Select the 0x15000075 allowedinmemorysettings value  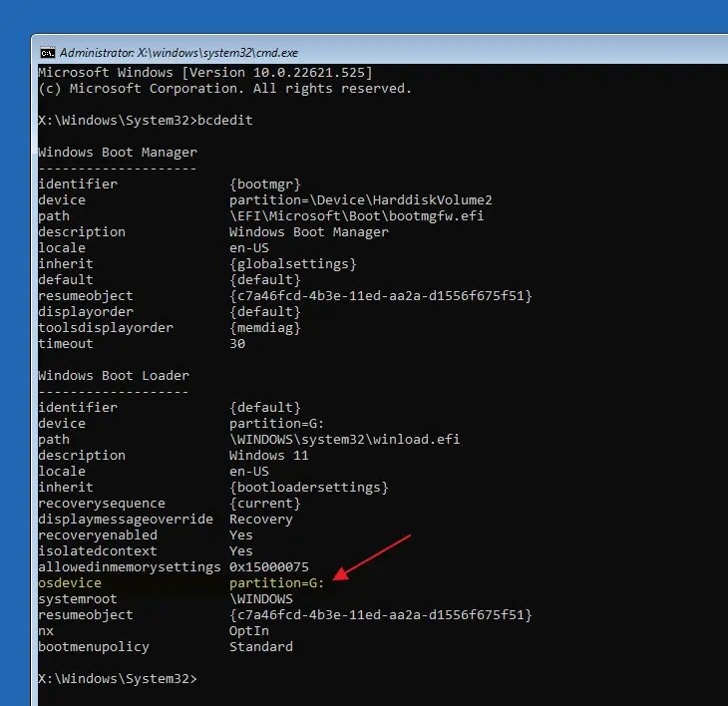coord(269,567)
